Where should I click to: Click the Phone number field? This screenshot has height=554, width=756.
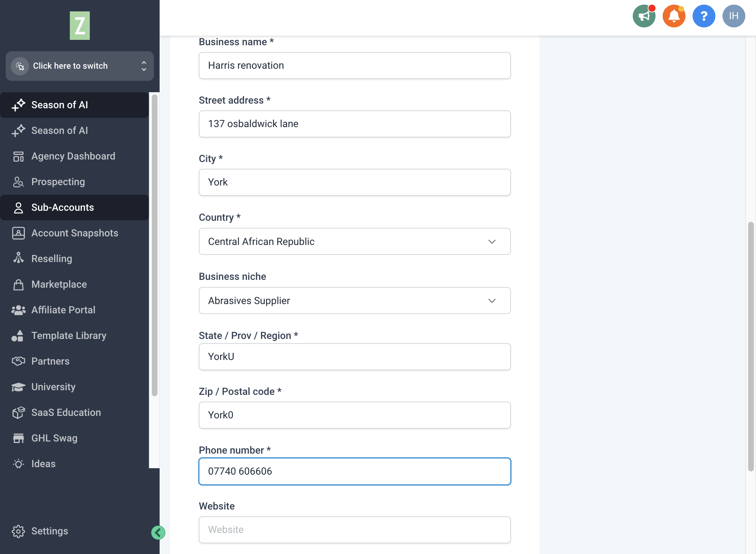(354, 471)
